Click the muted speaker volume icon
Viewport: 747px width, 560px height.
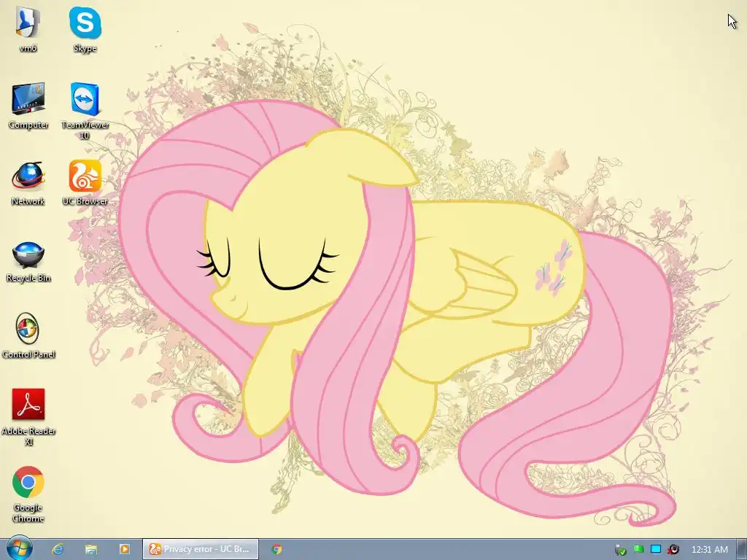(x=673, y=550)
